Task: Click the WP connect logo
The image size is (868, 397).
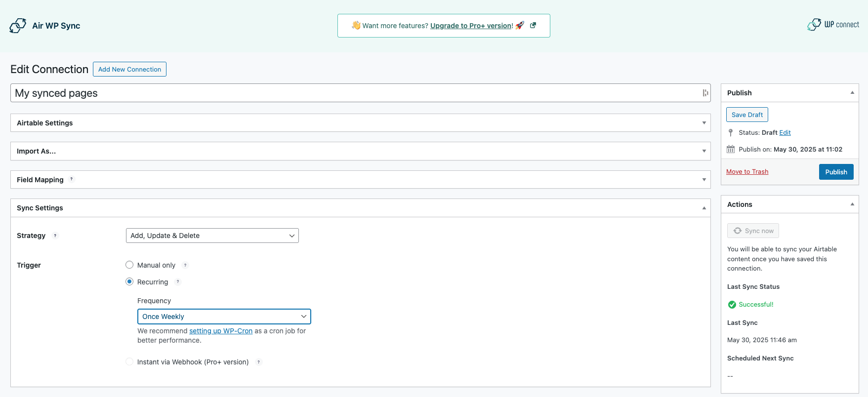Action: coord(833,25)
